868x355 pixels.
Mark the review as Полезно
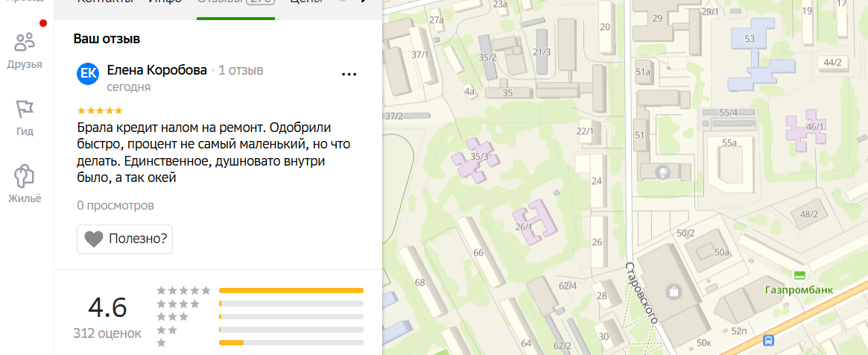(x=124, y=239)
